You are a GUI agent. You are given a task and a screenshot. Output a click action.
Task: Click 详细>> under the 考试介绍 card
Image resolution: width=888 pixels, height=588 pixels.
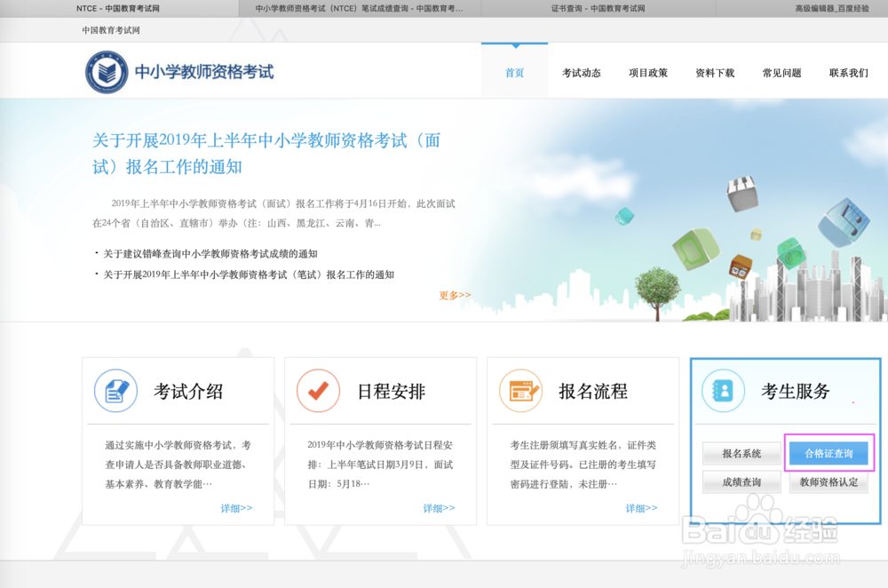tap(237, 507)
